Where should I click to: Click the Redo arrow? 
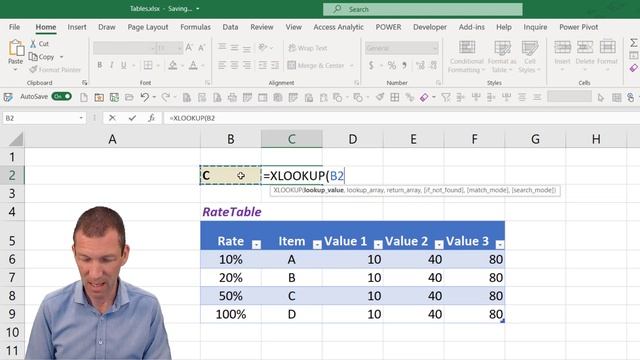[x=165, y=97]
